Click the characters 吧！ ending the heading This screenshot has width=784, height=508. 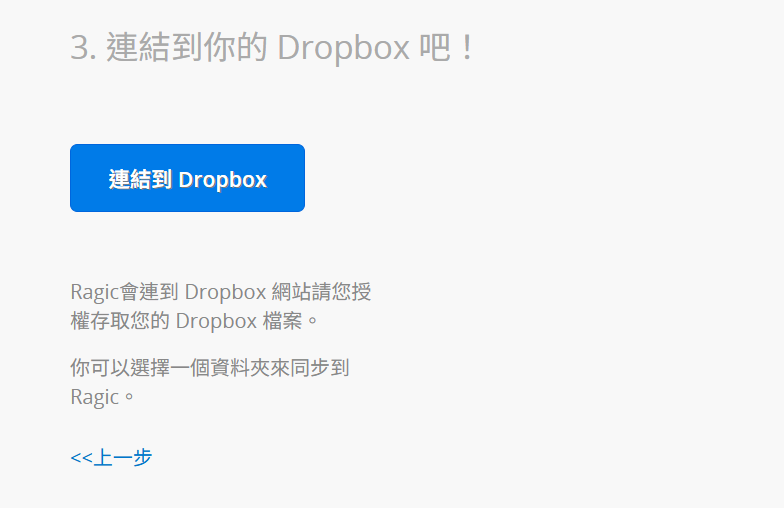click(x=446, y=48)
